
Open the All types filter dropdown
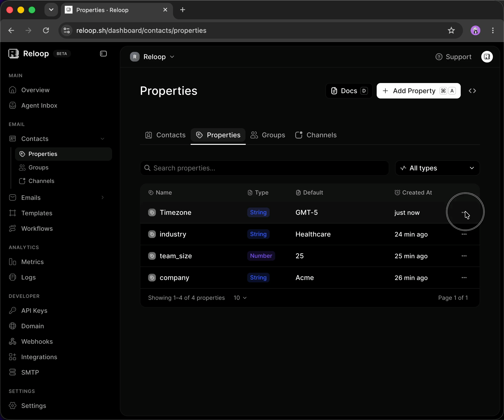point(437,168)
